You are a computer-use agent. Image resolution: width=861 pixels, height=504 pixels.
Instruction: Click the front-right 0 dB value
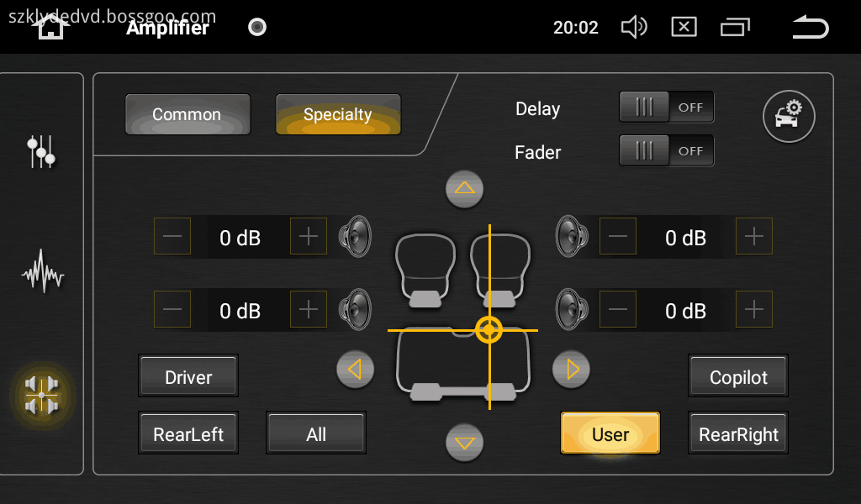[x=686, y=238]
